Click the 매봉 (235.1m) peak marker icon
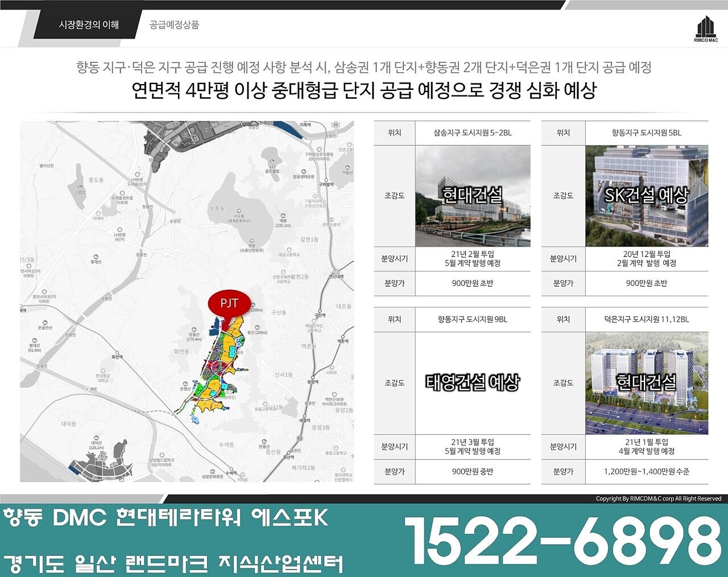The image size is (728, 577). pyautogui.click(x=283, y=214)
